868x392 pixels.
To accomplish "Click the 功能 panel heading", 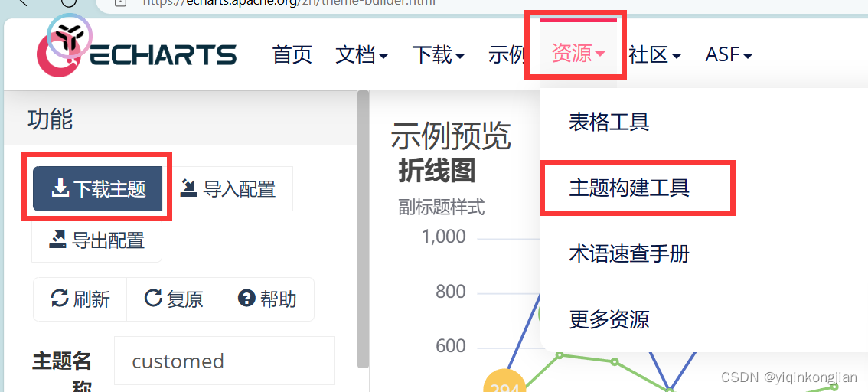I will (50, 119).
